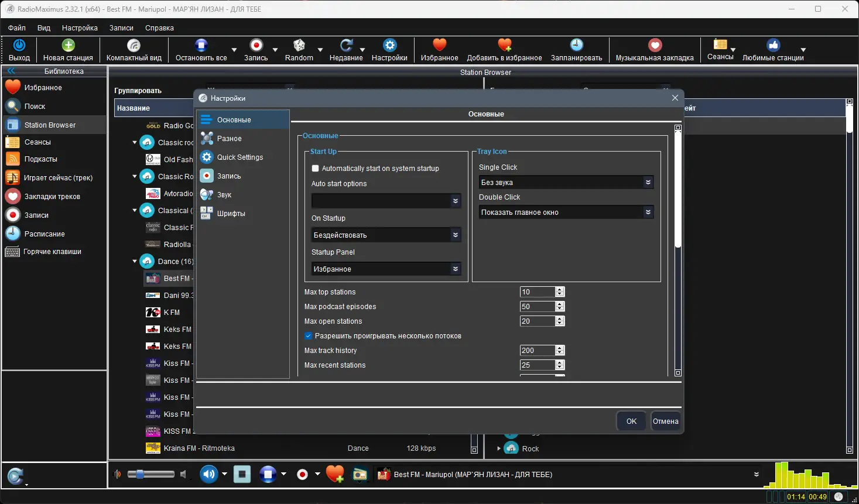Open the Startup Panel Избранное dropdown
Viewport: 859px width, 504px height.
[386, 269]
